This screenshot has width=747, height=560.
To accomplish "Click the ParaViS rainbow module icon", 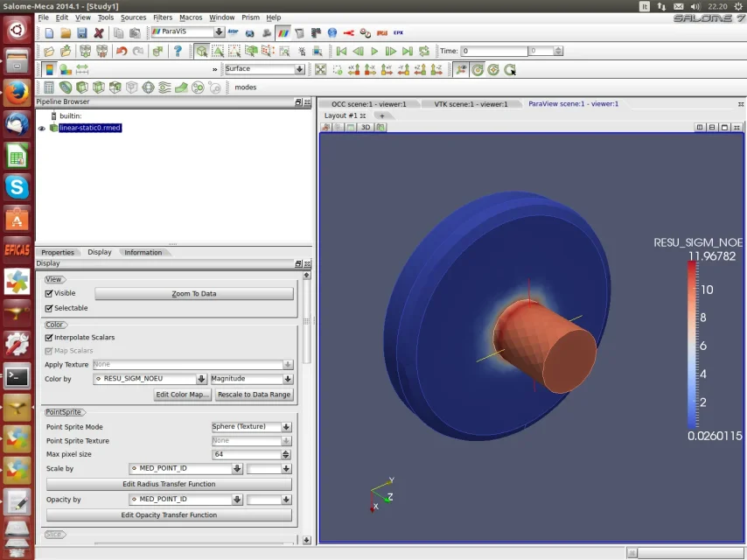I will pyautogui.click(x=283, y=32).
